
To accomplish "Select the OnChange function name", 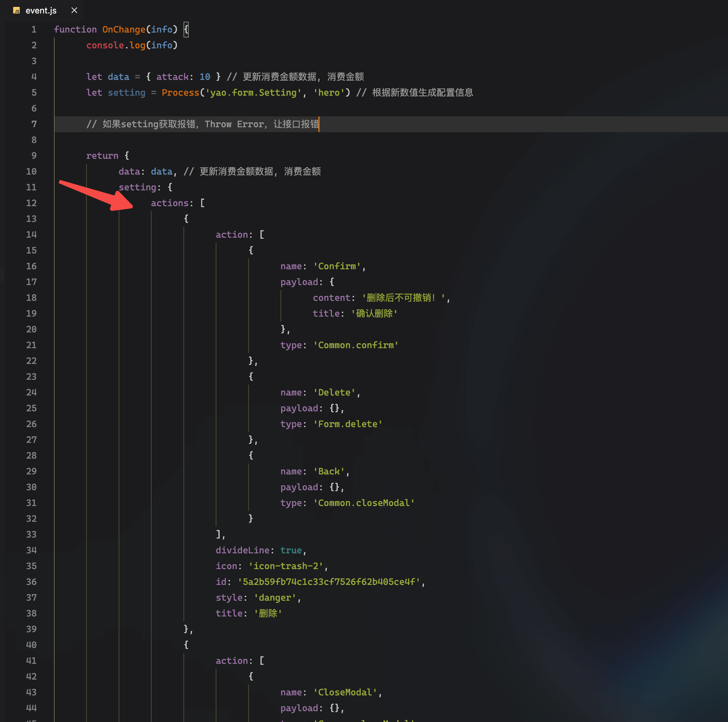I will (124, 29).
